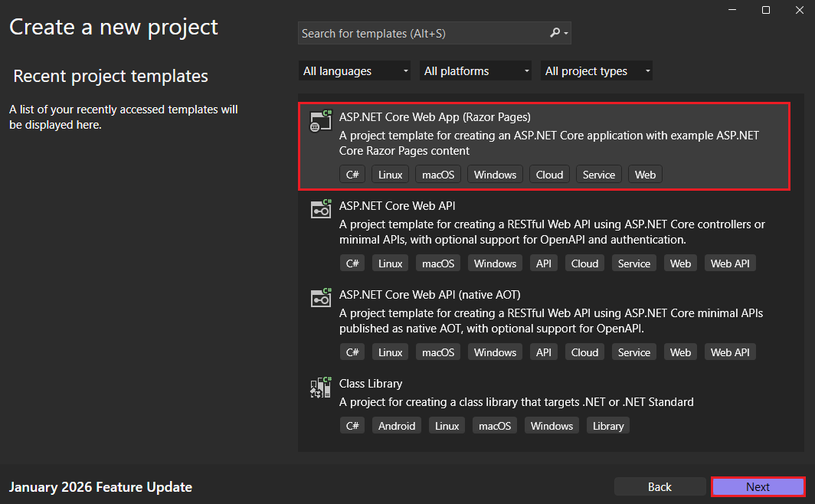Open the All platforms dropdown
This screenshot has height=504, width=815.
475,70
